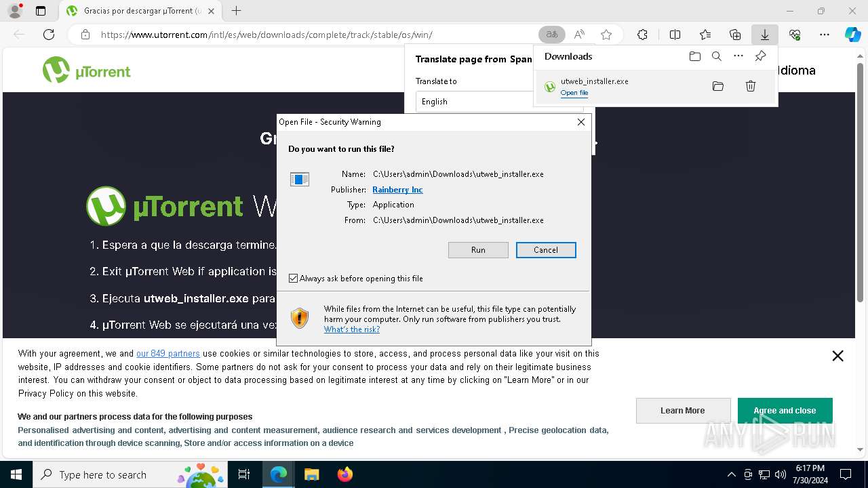Open collections icon
868x488 pixels.
tap(735, 35)
